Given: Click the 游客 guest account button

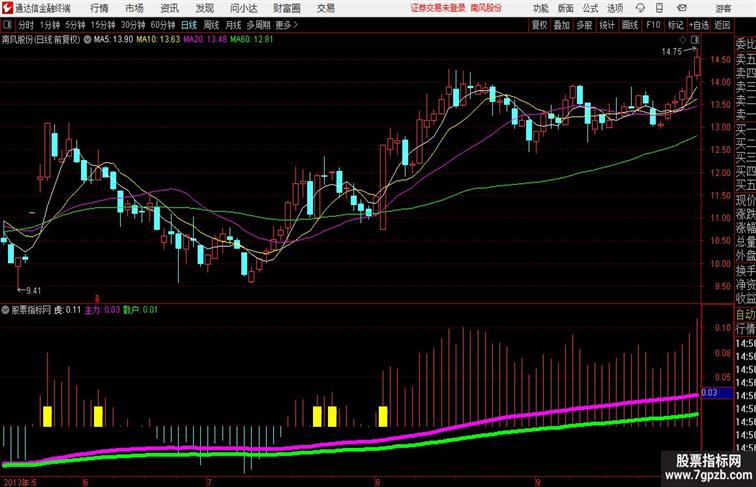Looking at the screenshot, I should coord(723,8).
